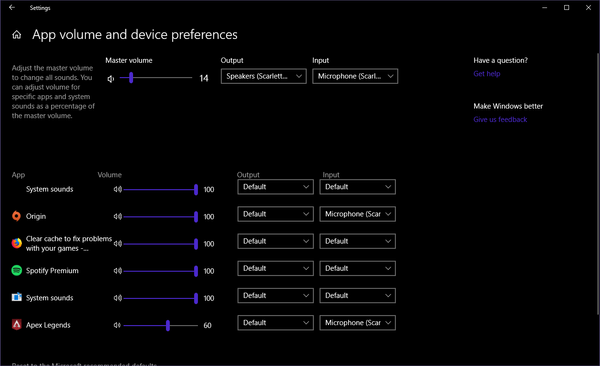This screenshot has width=600, height=366.
Task: Click the Home icon beside page title
Action: point(16,35)
